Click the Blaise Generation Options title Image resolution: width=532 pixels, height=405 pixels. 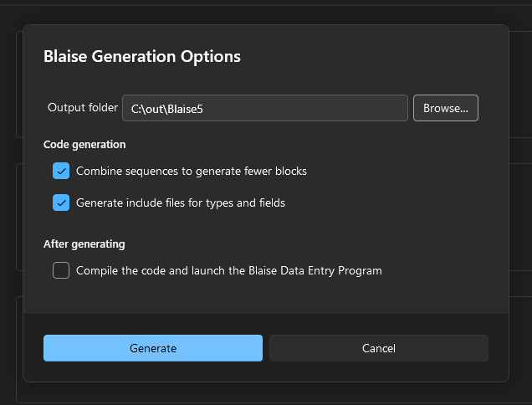click(142, 56)
